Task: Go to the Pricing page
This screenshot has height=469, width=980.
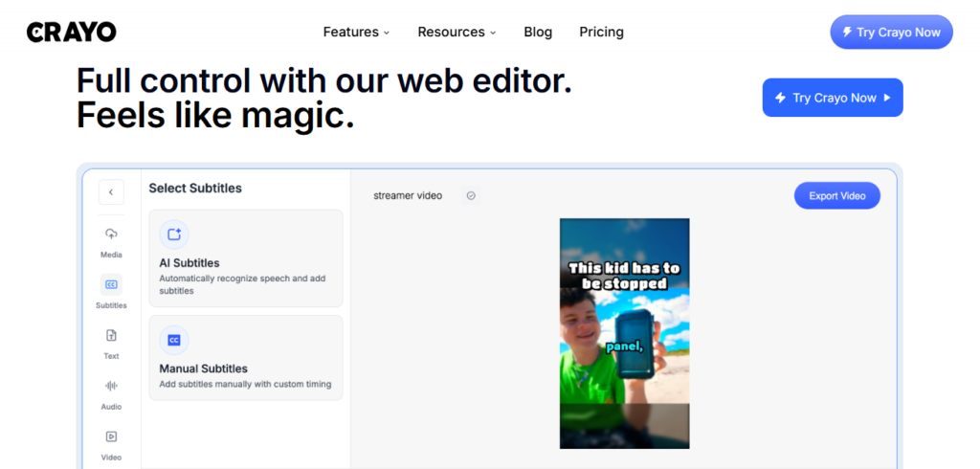Action: tap(601, 32)
